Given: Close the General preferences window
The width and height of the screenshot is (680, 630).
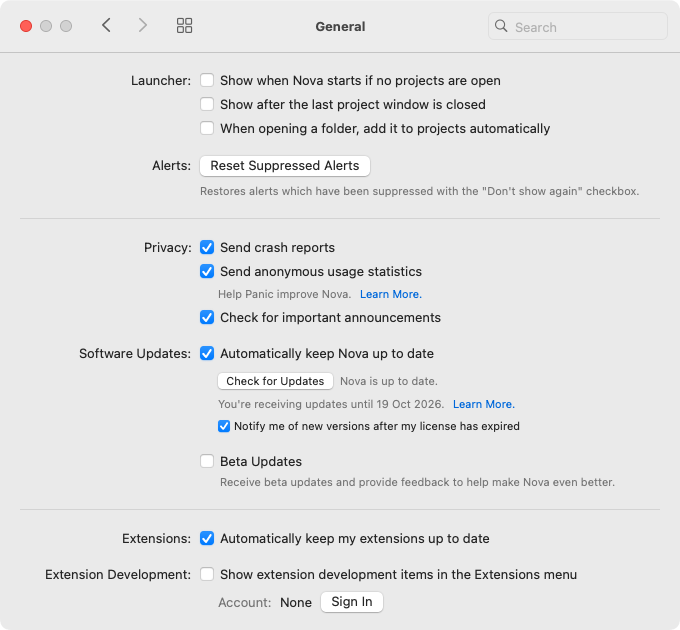Looking at the screenshot, I should 26,26.
